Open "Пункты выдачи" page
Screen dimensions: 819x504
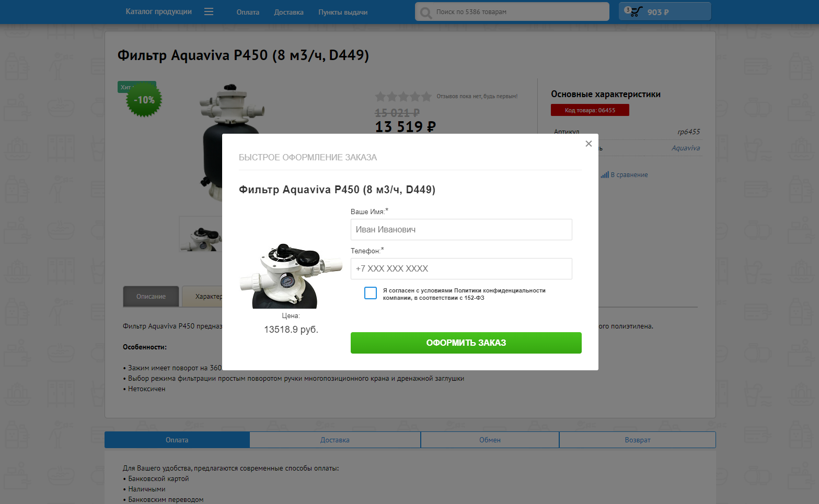tap(343, 12)
